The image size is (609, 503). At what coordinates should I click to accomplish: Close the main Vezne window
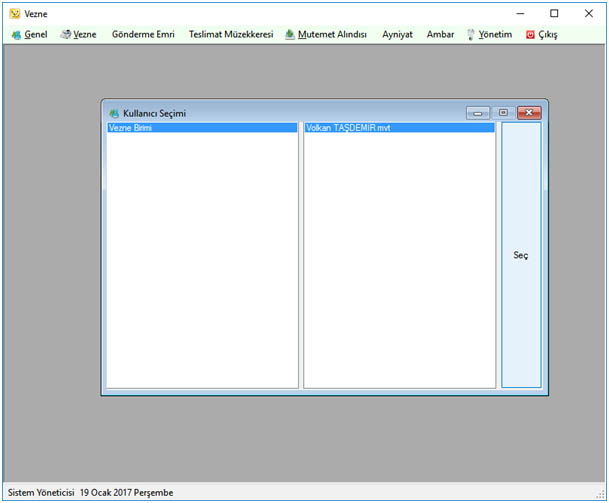[x=588, y=14]
